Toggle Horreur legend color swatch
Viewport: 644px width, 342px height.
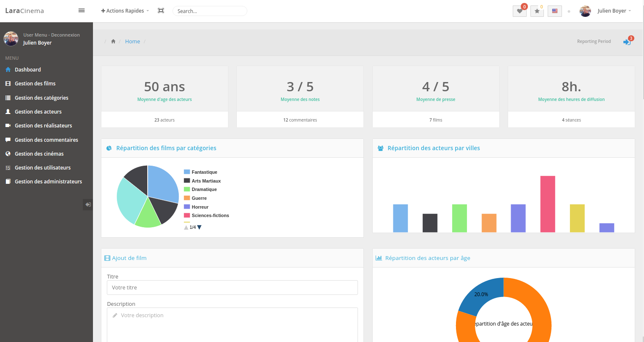(x=187, y=207)
